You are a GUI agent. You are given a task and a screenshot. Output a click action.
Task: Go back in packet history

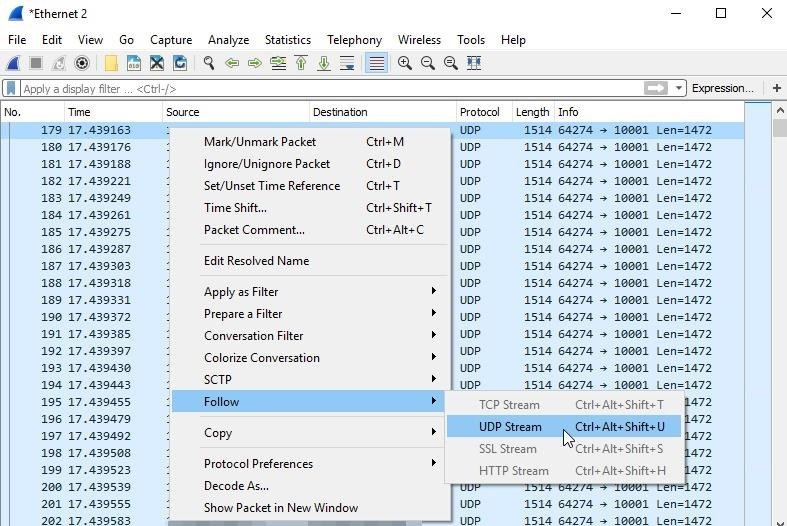pyautogui.click(x=232, y=63)
